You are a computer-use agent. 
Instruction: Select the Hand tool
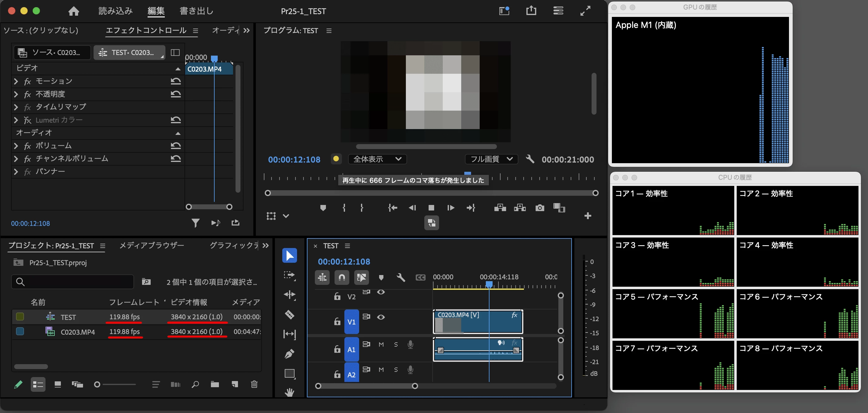289,392
